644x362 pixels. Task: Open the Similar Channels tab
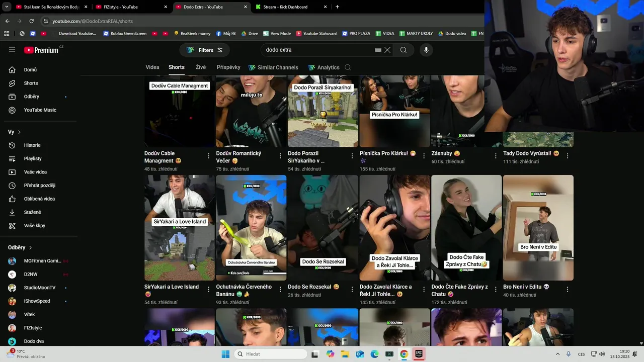[x=273, y=67]
